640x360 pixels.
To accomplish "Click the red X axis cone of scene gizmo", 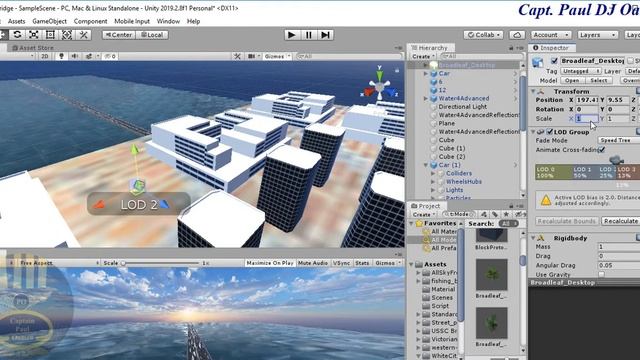I will tap(369, 92).
